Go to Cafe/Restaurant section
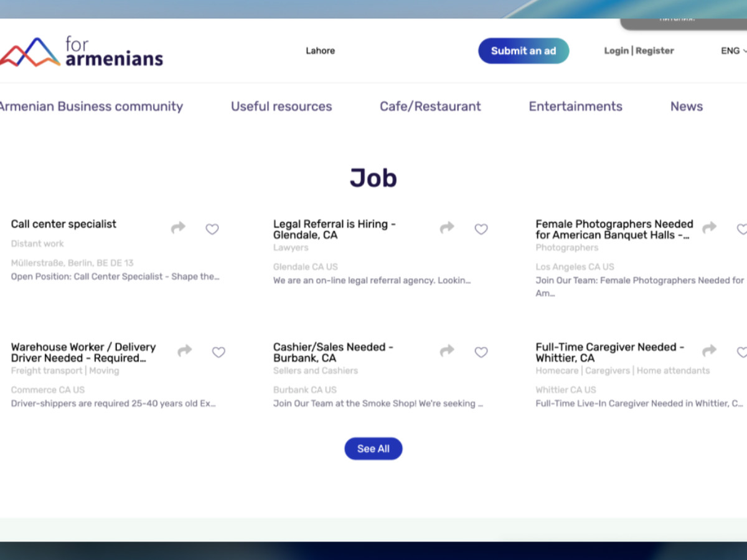 [x=430, y=106]
